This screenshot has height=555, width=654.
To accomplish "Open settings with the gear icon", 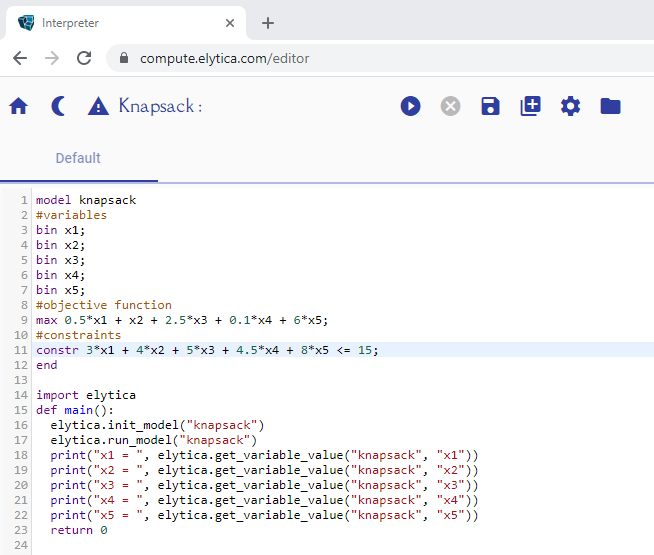I will (x=570, y=106).
